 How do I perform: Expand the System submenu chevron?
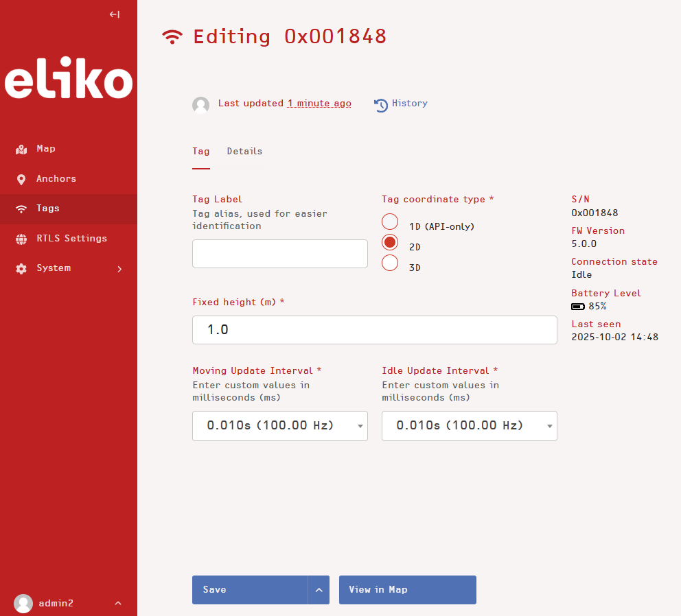119,269
